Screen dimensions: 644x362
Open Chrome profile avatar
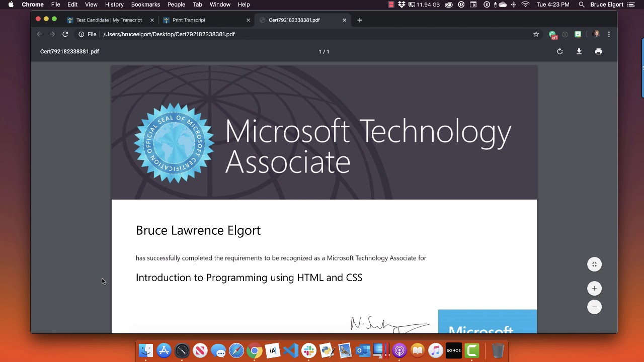click(x=596, y=34)
